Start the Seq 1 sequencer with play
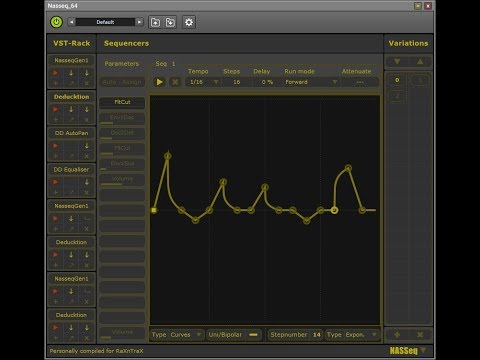480x360 pixels. [x=160, y=82]
